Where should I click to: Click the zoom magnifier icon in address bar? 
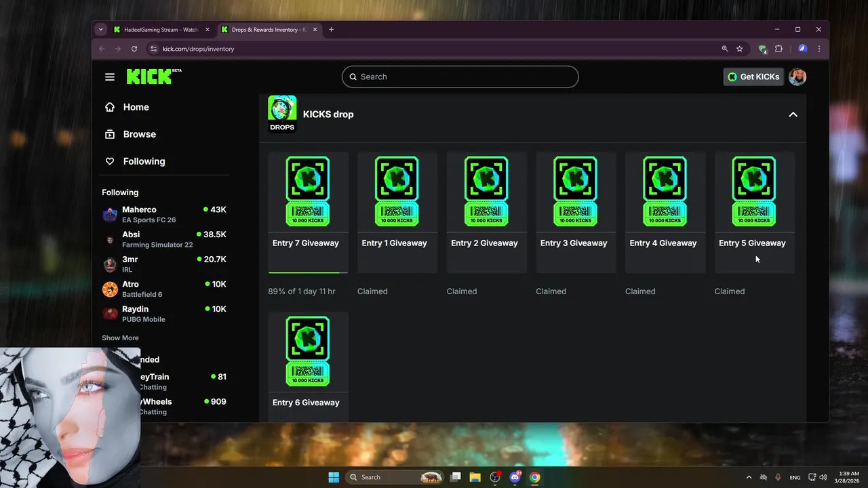click(725, 49)
